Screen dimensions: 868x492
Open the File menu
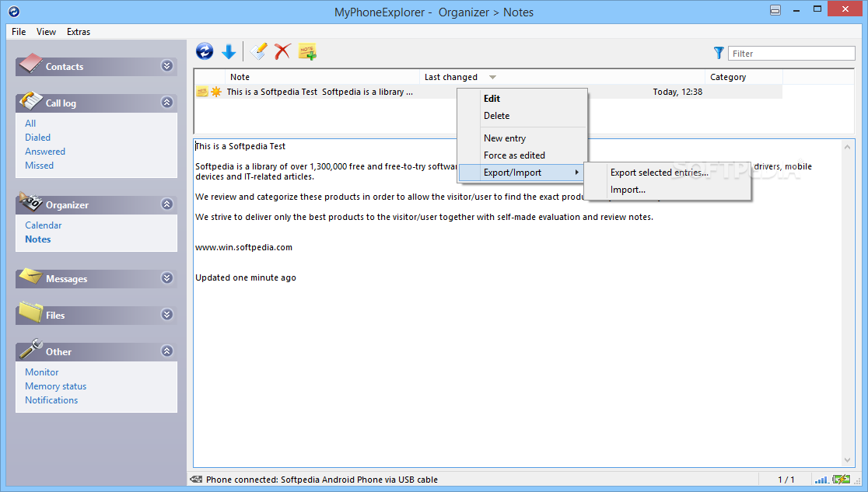point(19,32)
